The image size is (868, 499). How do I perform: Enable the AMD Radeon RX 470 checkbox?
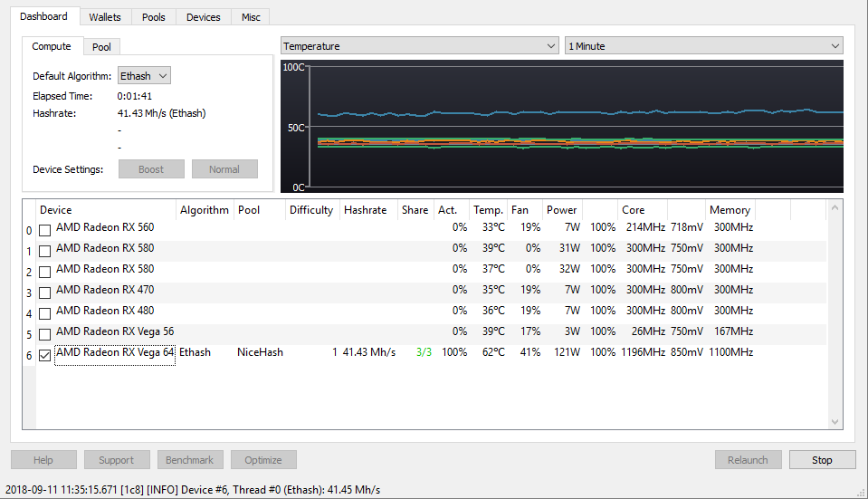(x=45, y=293)
